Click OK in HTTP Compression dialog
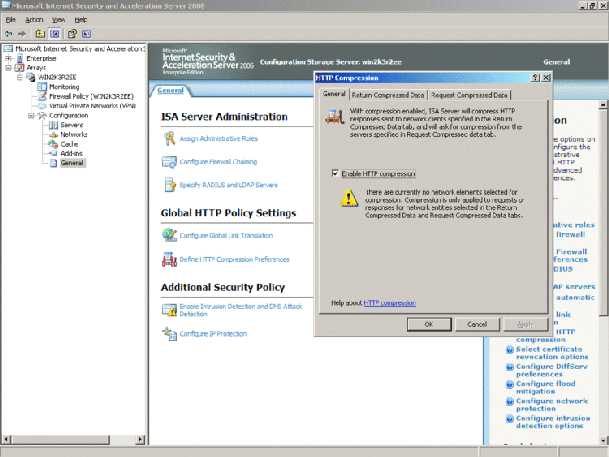This screenshot has height=457, width=609. point(429,324)
